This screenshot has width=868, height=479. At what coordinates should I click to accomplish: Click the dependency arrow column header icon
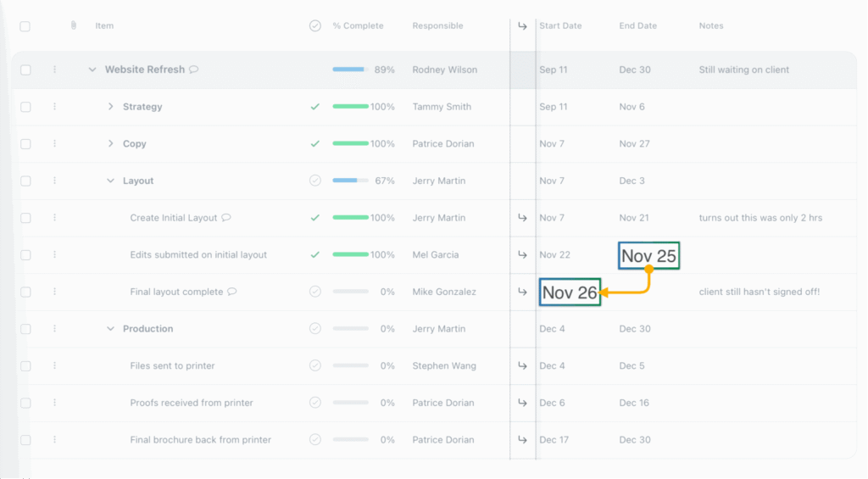point(522,26)
